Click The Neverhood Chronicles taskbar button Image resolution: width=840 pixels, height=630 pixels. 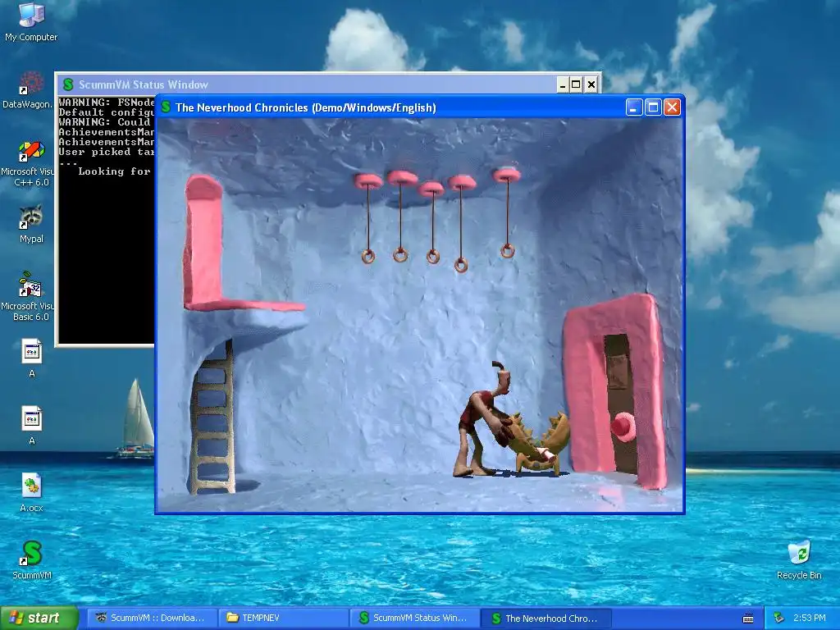tap(546, 618)
